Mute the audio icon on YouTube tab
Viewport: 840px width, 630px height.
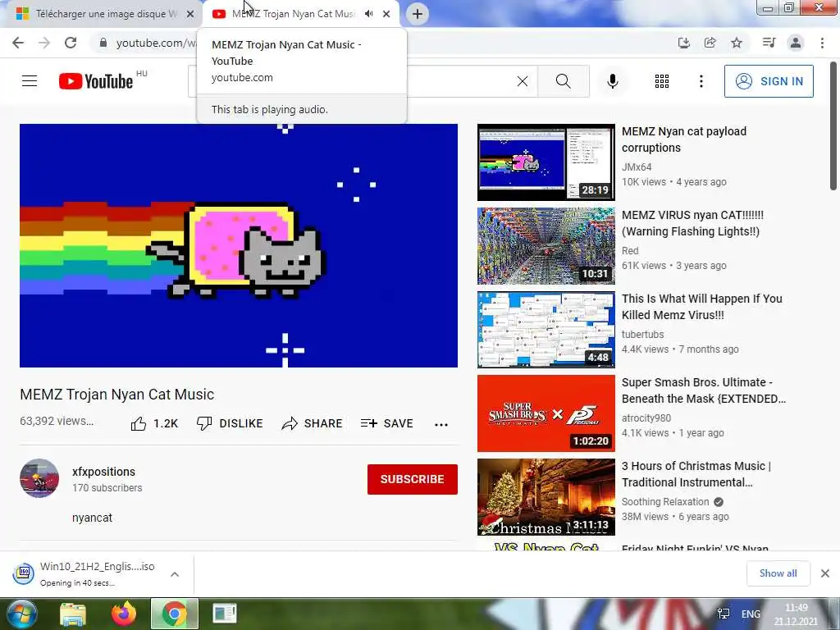(368, 14)
